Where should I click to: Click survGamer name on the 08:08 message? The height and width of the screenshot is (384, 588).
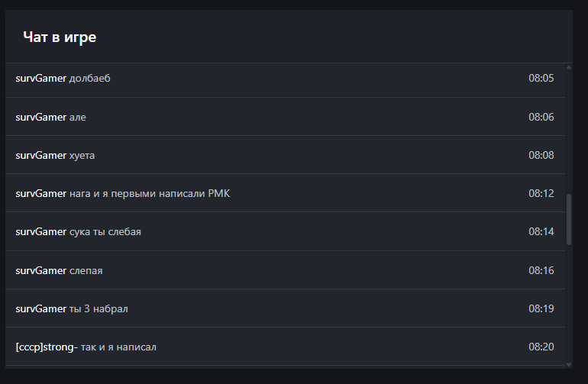(x=40, y=155)
